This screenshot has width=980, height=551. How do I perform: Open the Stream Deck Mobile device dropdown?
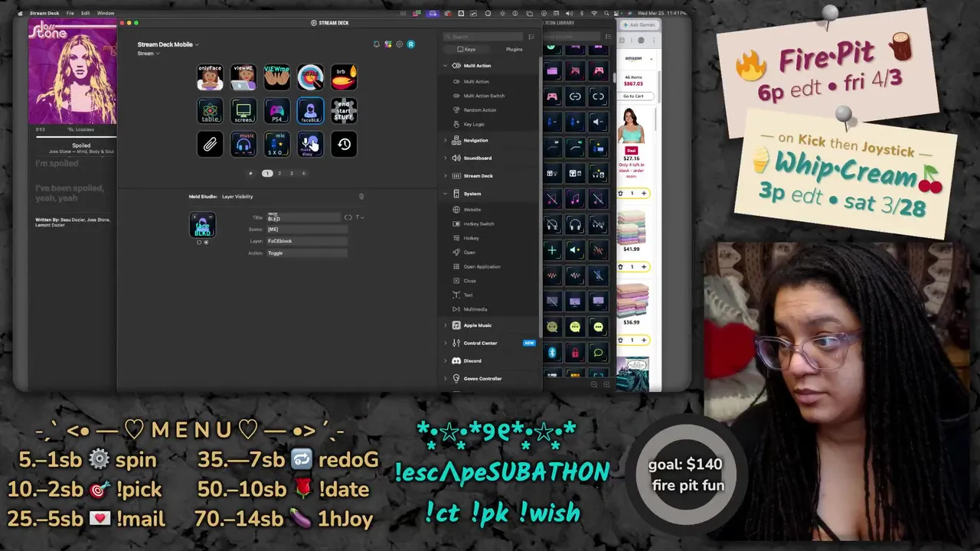[168, 44]
